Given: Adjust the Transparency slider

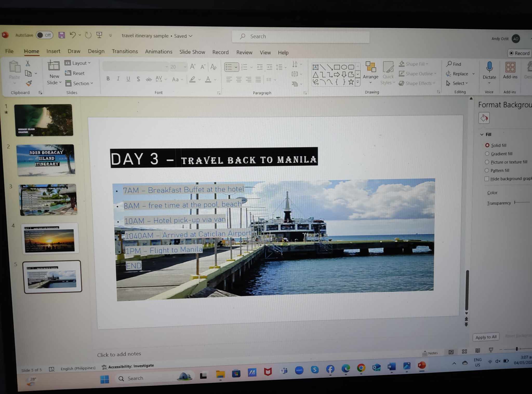Looking at the screenshot, I should click(515, 202).
